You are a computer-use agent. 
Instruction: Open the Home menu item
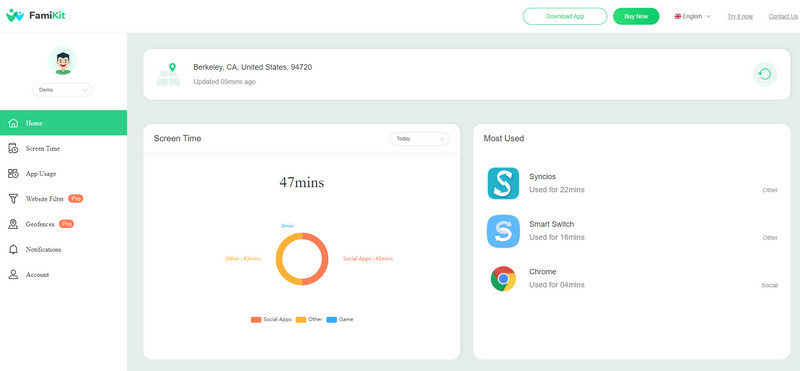[x=63, y=123]
